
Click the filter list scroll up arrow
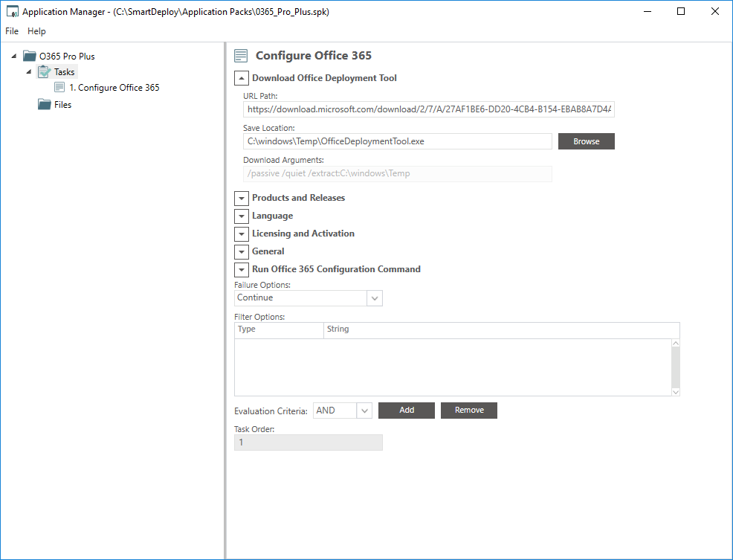[x=676, y=344]
